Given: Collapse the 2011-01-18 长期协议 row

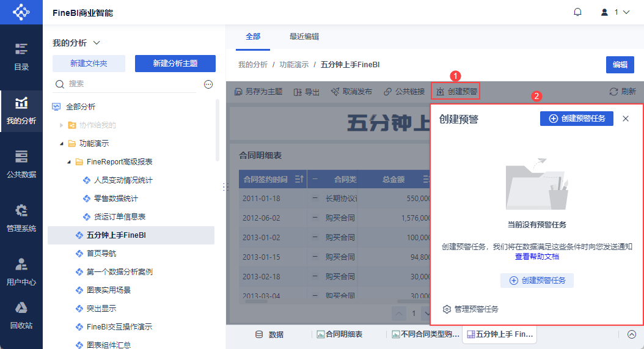Looking at the screenshot, I should pyautogui.click(x=315, y=198).
